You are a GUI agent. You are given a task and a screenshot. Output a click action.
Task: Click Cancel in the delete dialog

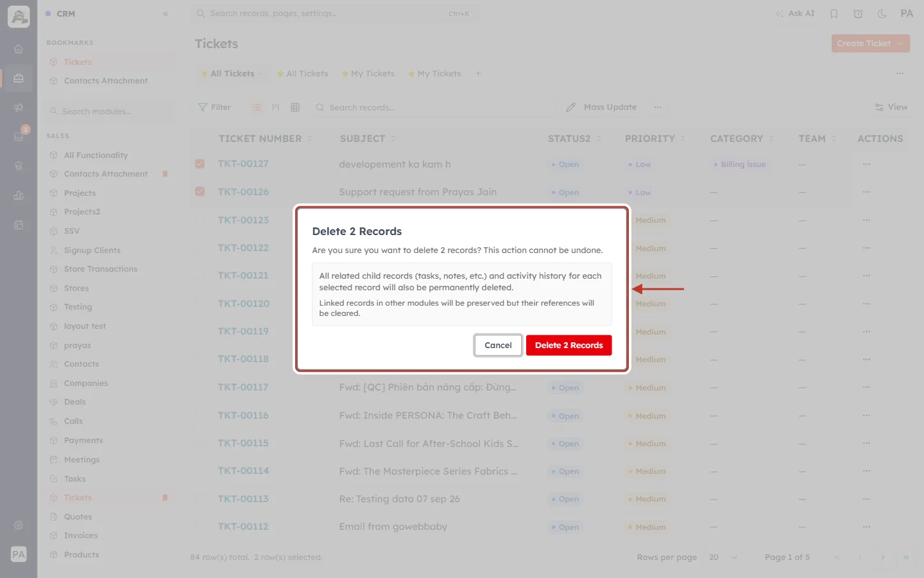[x=498, y=346]
